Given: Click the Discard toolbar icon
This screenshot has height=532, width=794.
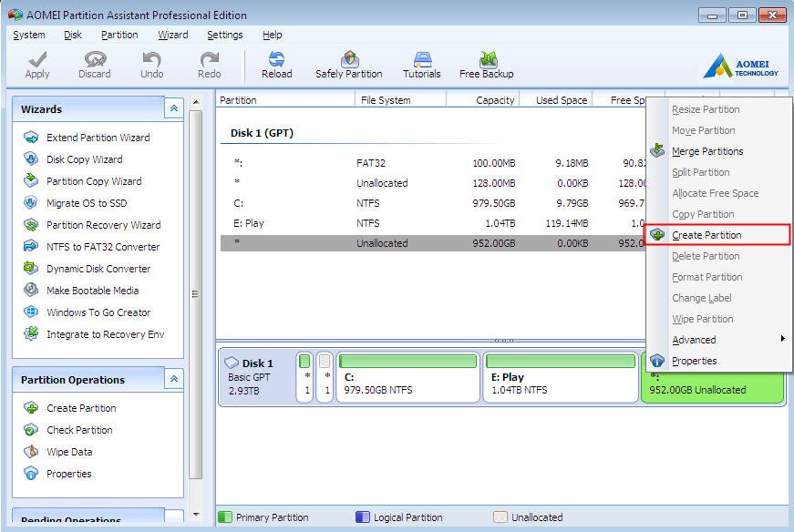Looking at the screenshot, I should (95, 59).
